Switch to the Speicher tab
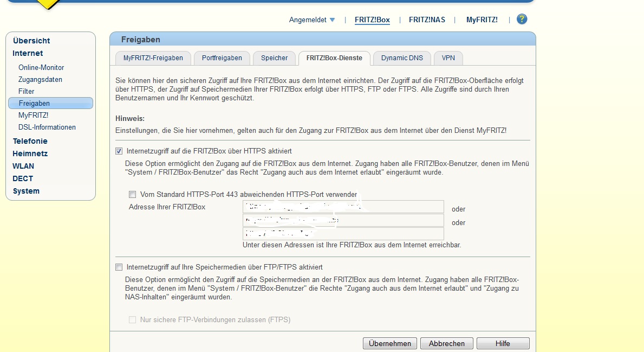Screen dimensions: 644x352 pyautogui.click(x=275, y=58)
